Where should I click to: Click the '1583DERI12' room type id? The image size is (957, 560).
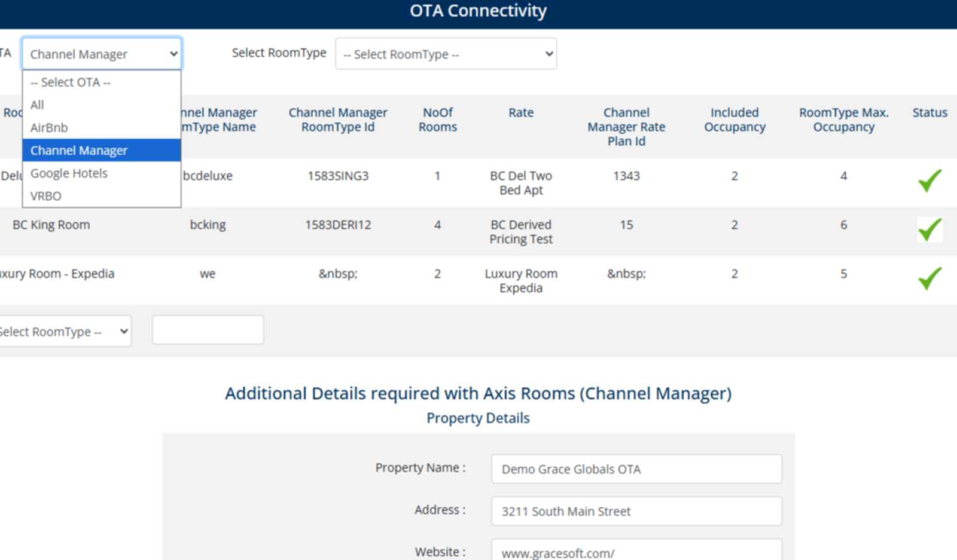click(338, 225)
